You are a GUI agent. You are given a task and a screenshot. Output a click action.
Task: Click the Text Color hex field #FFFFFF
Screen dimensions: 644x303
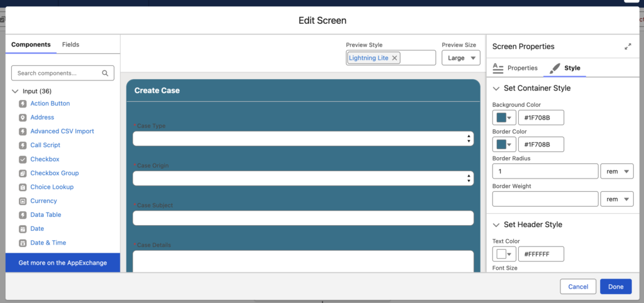tap(541, 254)
